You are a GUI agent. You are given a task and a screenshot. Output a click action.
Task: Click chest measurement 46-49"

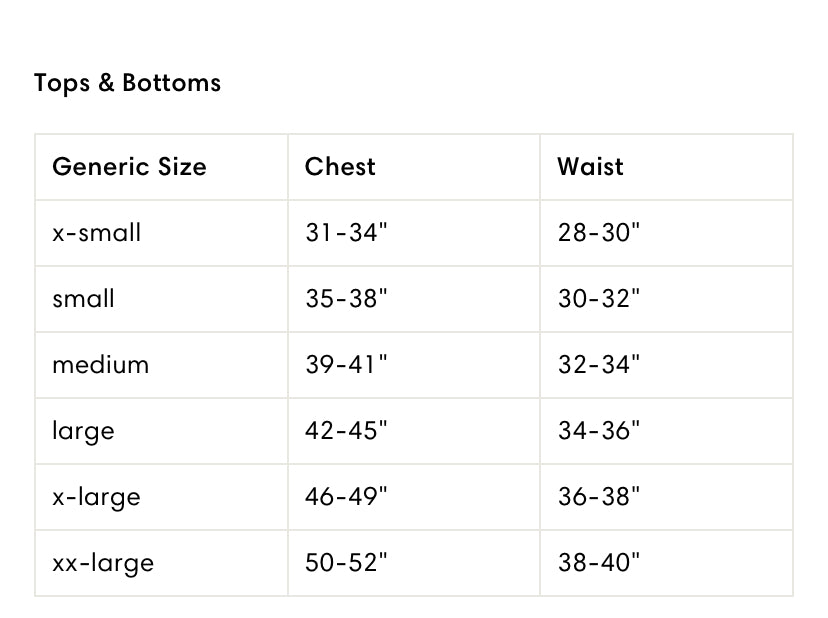point(346,497)
